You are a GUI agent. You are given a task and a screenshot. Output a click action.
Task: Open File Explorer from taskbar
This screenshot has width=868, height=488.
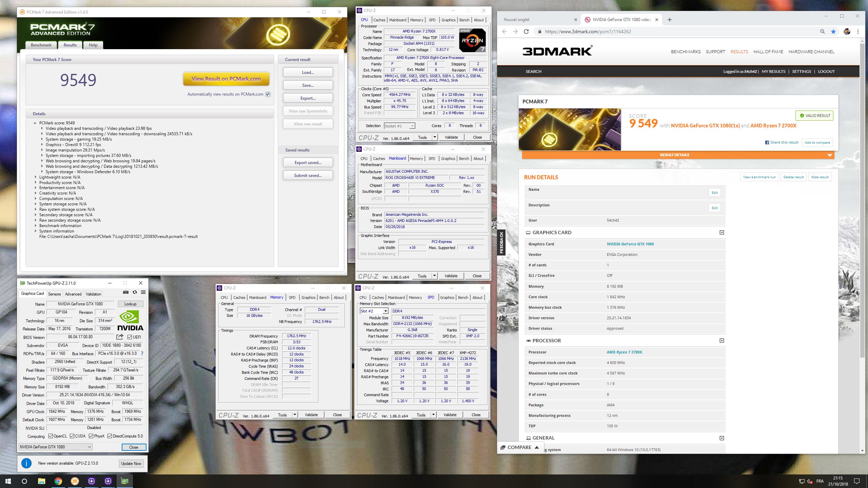tap(41, 481)
